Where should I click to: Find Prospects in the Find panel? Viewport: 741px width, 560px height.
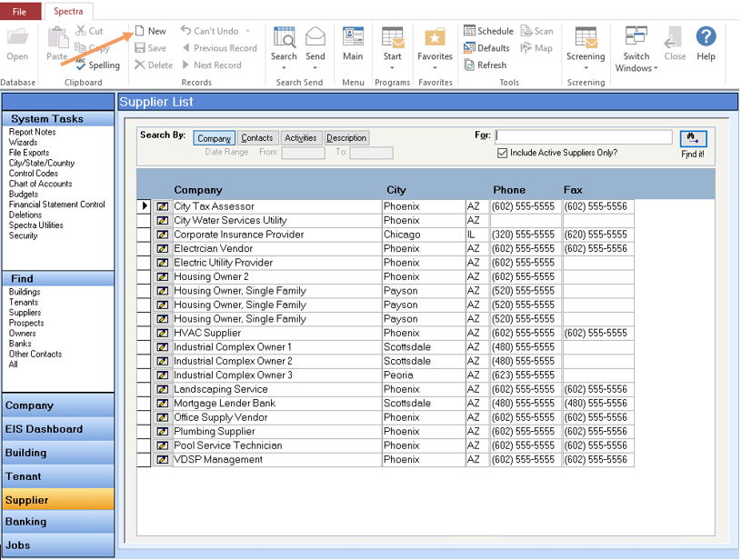click(x=26, y=324)
